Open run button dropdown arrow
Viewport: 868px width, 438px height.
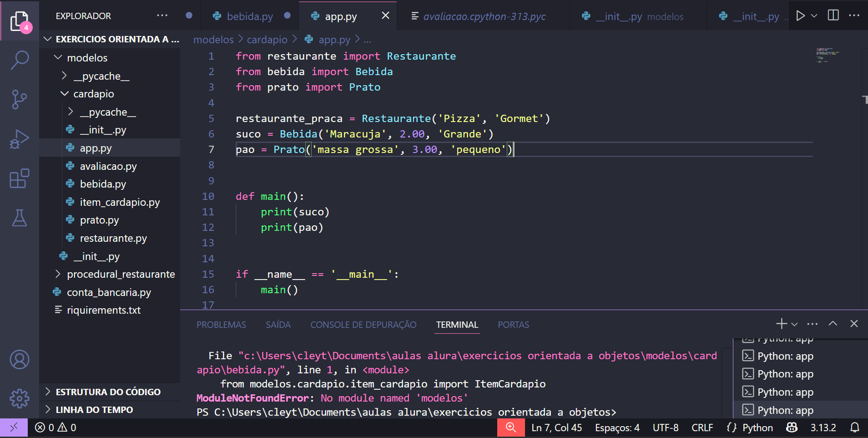coord(814,16)
